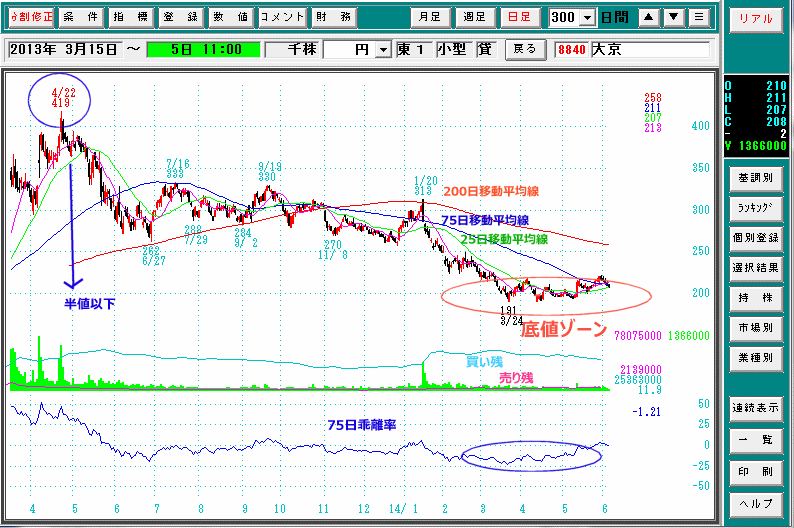Open the 財務 financials button

pyautogui.click(x=334, y=17)
